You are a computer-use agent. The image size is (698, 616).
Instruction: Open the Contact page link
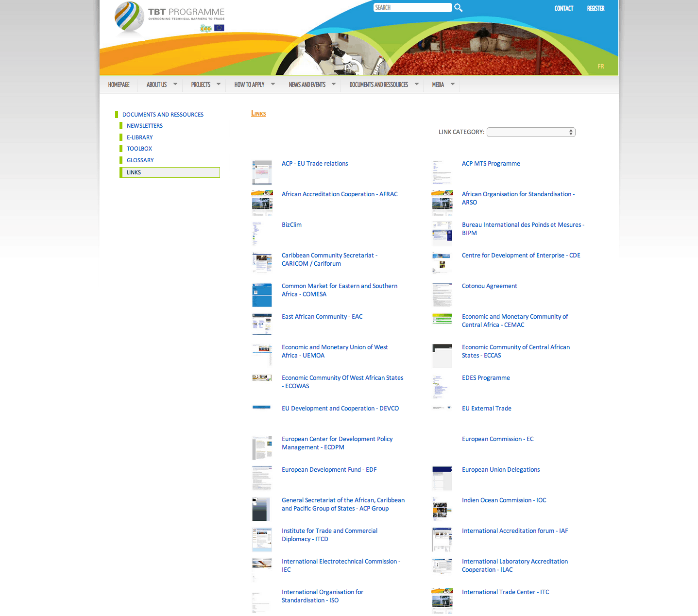click(x=563, y=8)
